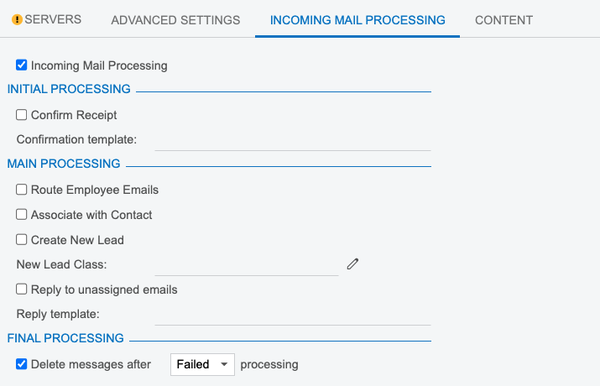Click the pencil edit icon for New Lead Class

[x=353, y=264]
